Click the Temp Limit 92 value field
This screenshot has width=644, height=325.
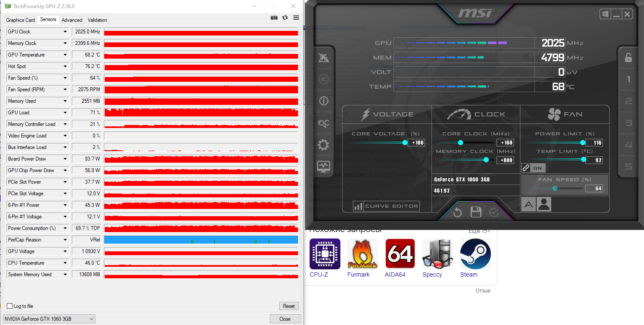(594, 160)
